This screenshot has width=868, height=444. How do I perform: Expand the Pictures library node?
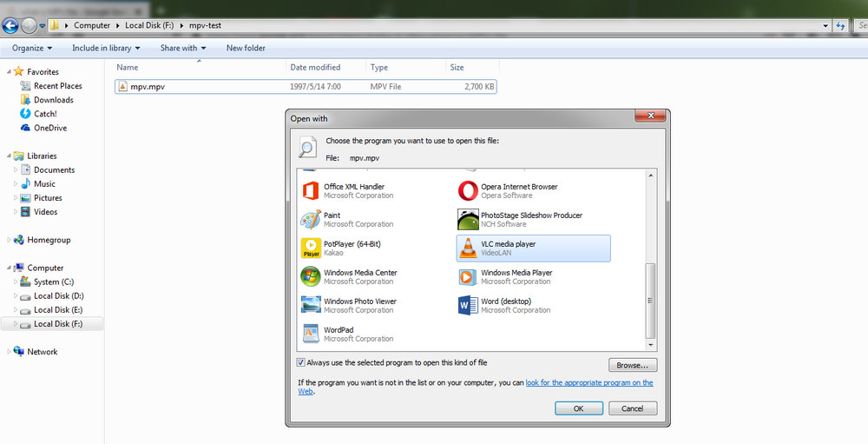[x=16, y=198]
